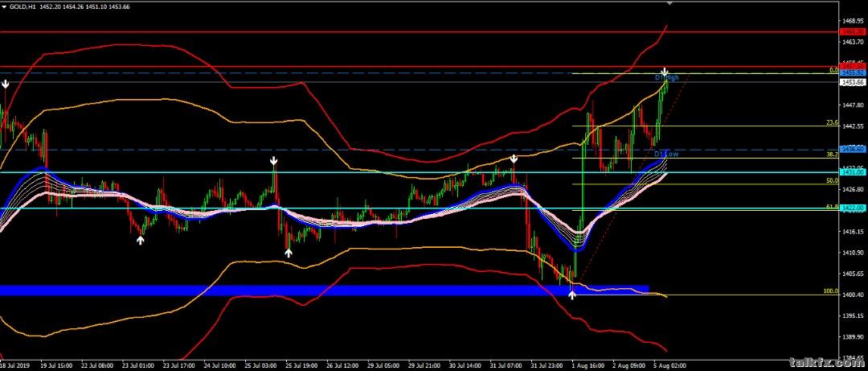Click the gray chart shift triangle marker
This screenshot has height=371, width=868.
click(670, 2)
